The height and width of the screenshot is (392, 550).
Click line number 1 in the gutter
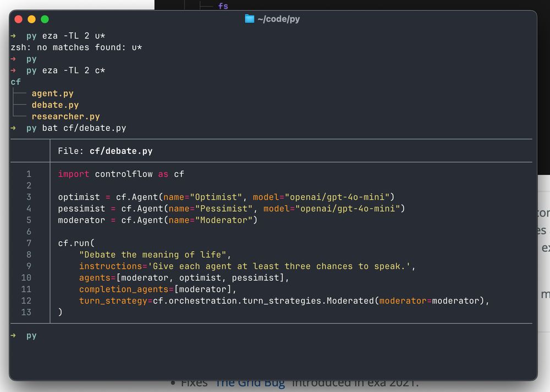tap(29, 174)
